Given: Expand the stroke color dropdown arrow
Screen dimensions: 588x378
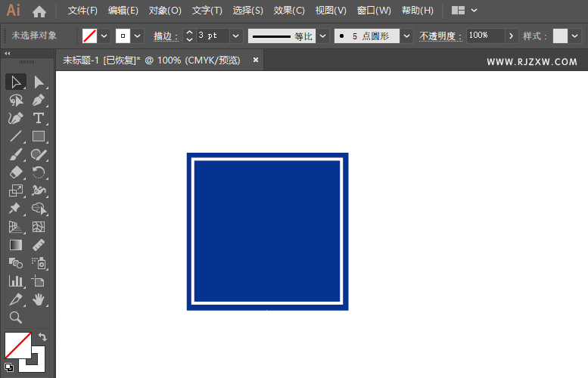Looking at the screenshot, I should 137,36.
